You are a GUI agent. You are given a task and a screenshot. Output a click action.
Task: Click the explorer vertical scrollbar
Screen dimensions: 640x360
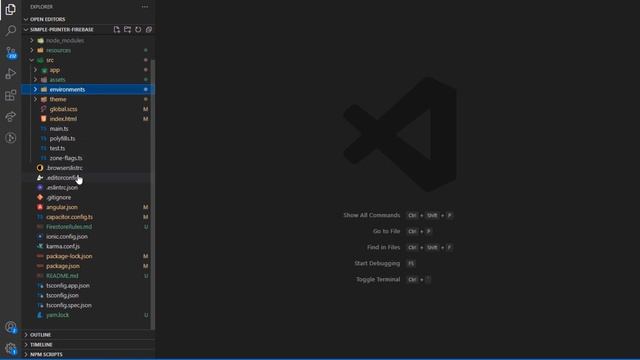pos(153,194)
